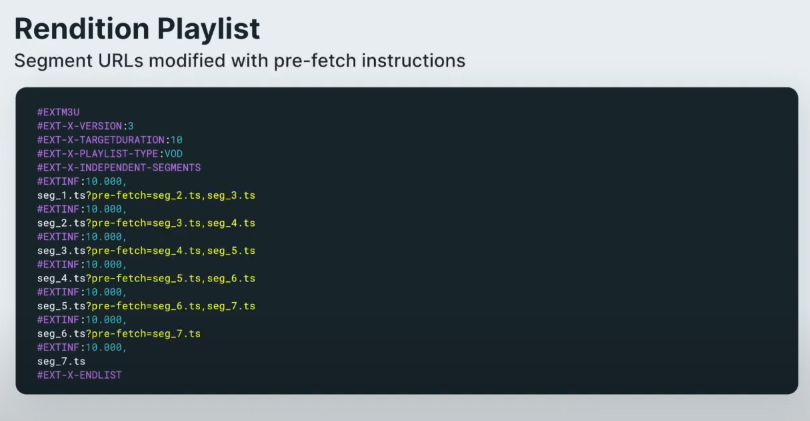Click the last #EXTINF:10.000 line
Viewport: 810px width, 421px height.
click(x=82, y=348)
